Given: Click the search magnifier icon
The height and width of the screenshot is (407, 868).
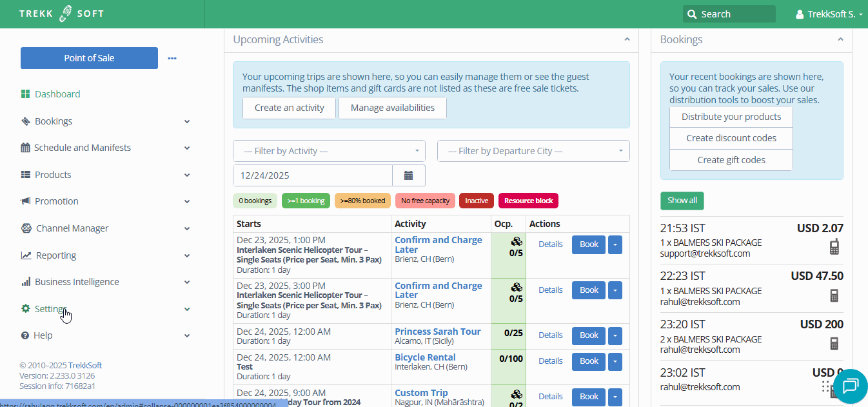Looking at the screenshot, I should click(692, 14).
